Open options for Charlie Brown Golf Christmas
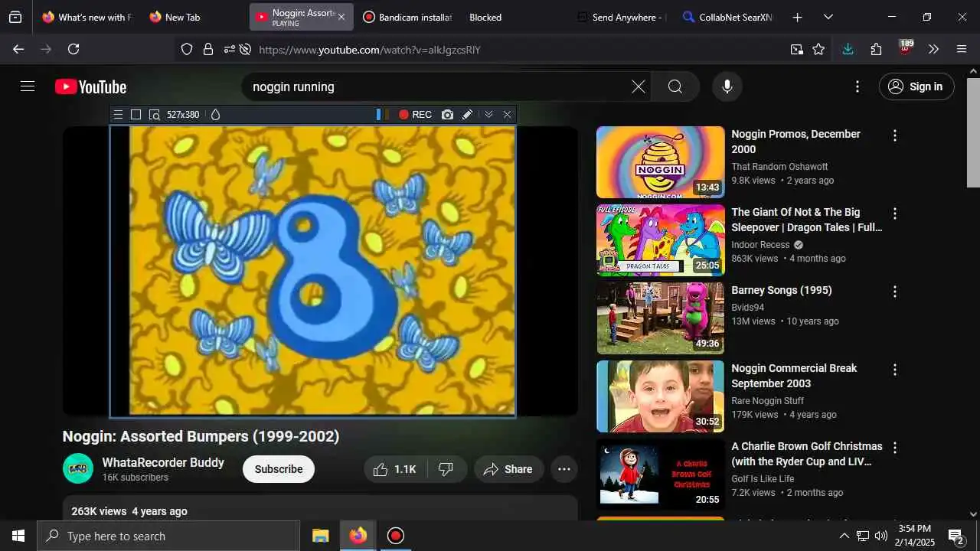 (x=894, y=448)
